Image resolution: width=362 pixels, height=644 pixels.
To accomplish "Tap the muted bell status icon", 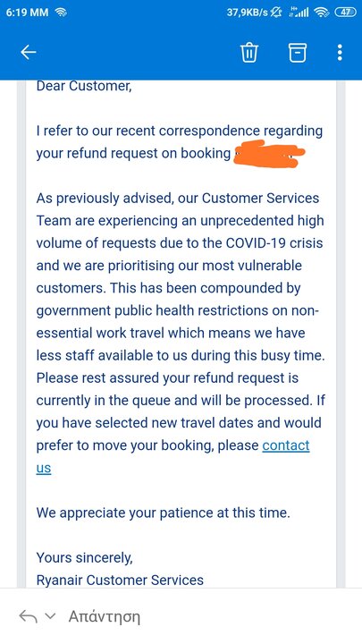I will (x=276, y=13).
